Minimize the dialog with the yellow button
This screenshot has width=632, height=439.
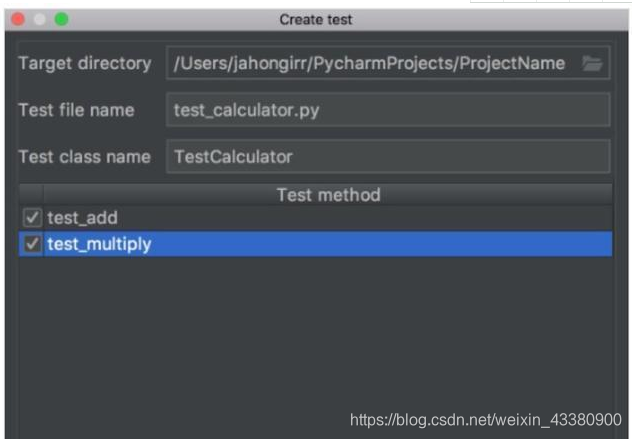click(x=40, y=19)
